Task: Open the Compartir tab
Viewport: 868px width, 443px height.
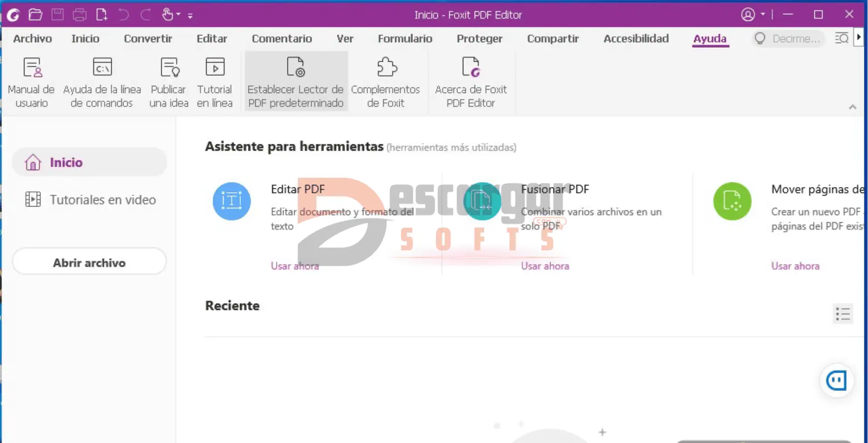Action: [x=553, y=39]
